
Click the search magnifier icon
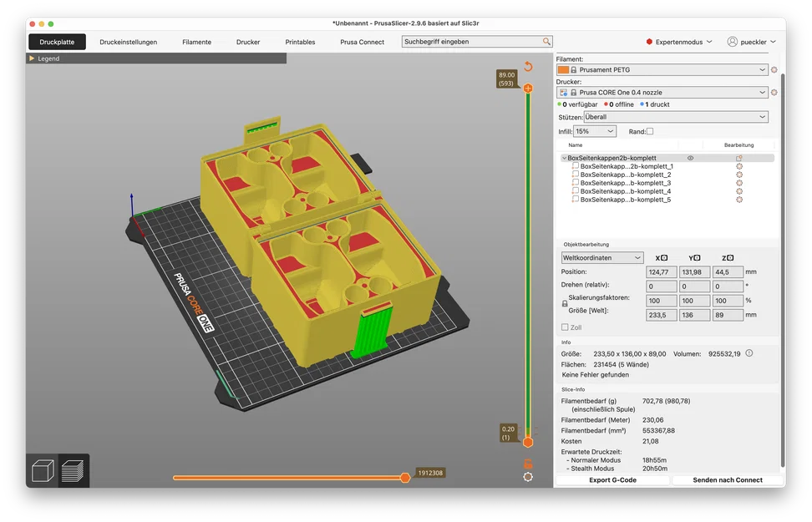[546, 42]
